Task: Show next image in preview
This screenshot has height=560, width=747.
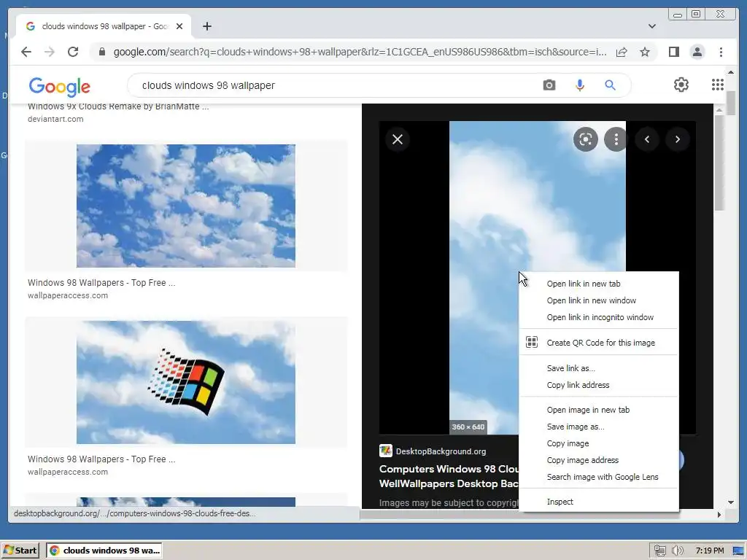Action: pos(678,139)
